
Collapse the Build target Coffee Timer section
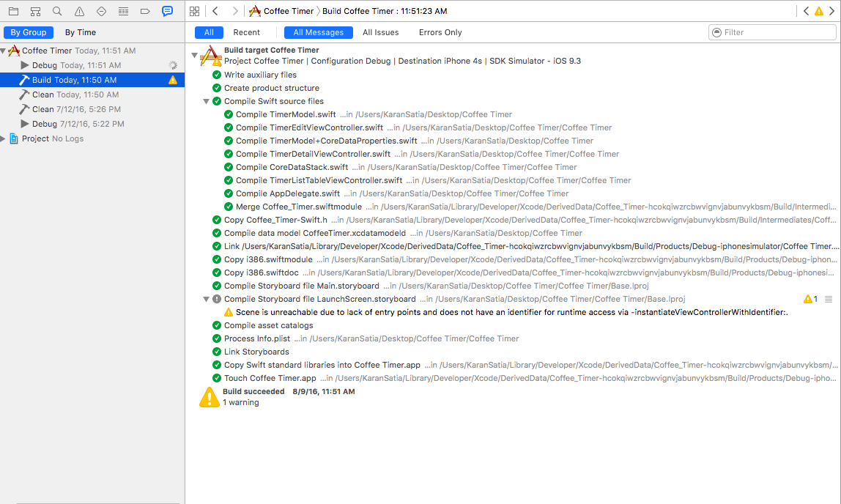coord(194,55)
